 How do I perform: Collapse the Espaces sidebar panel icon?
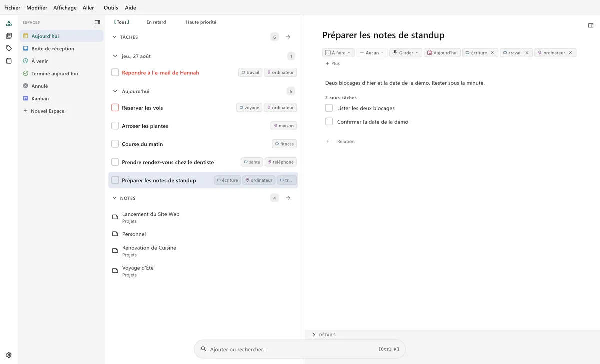coord(97,22)
